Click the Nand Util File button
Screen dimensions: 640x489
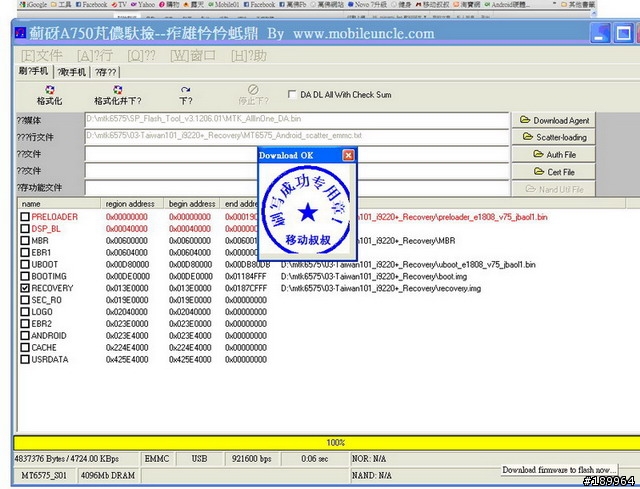pos(554,189)
